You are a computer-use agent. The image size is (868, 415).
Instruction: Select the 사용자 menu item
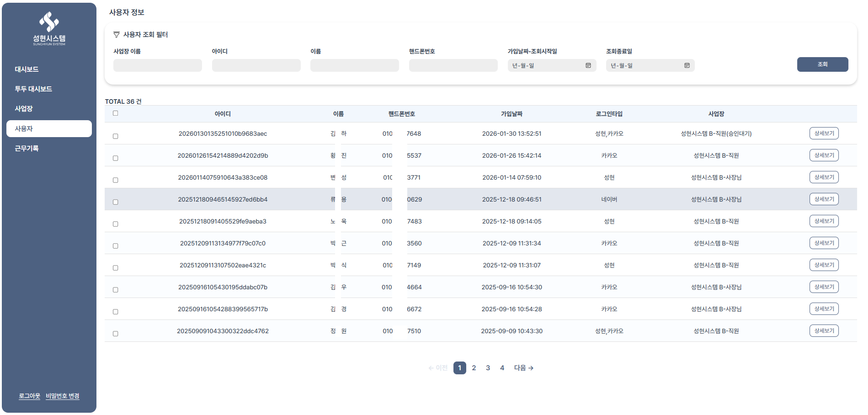point(49,128)
